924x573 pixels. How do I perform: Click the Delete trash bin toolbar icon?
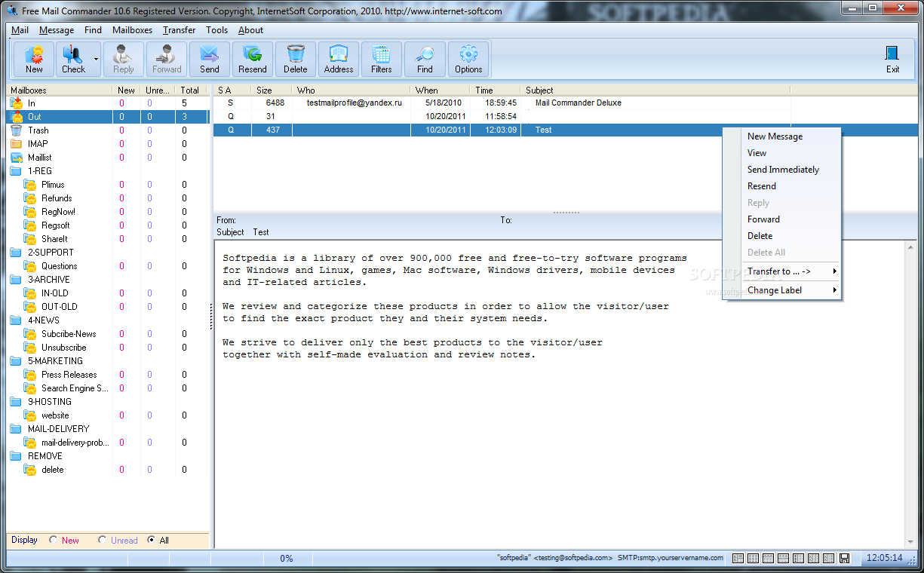click(296, 59)
